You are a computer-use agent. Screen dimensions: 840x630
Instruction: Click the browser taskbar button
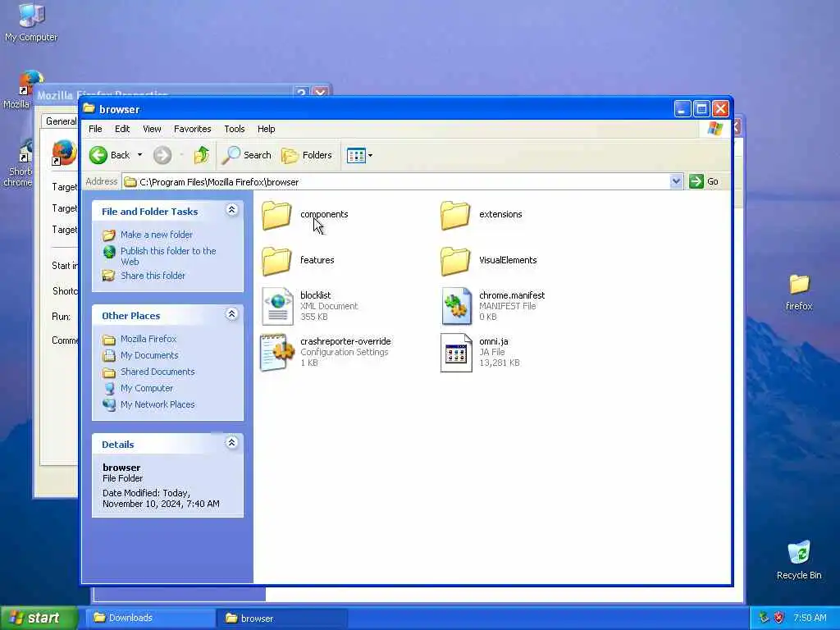click(x=281, y=619)
